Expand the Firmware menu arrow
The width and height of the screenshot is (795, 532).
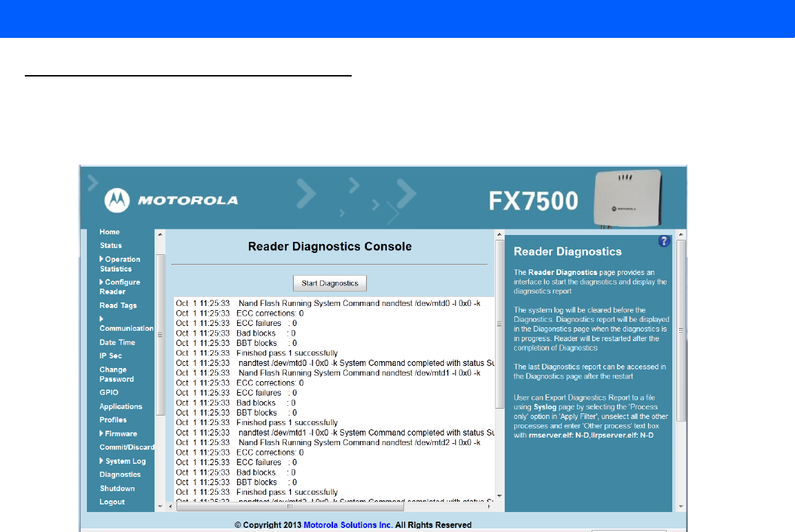(x=101, y=433)
